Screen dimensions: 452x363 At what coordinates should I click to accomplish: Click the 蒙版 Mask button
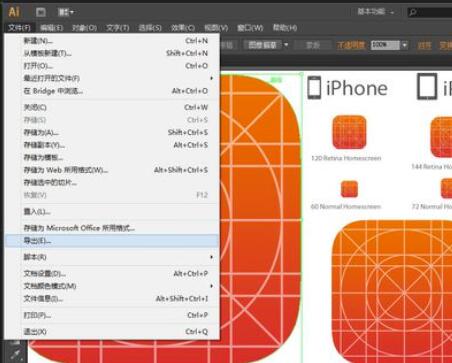(313, 45)
